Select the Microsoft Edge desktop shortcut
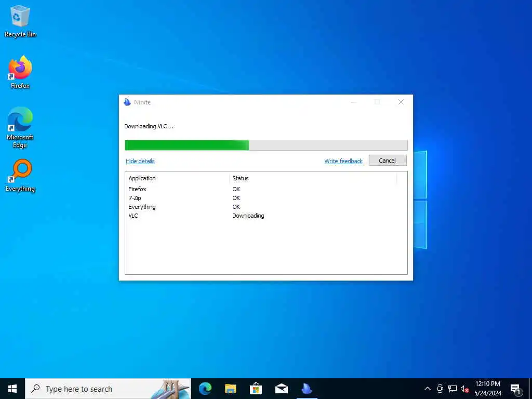Viewport: 532px width, 399px height. 20,127
